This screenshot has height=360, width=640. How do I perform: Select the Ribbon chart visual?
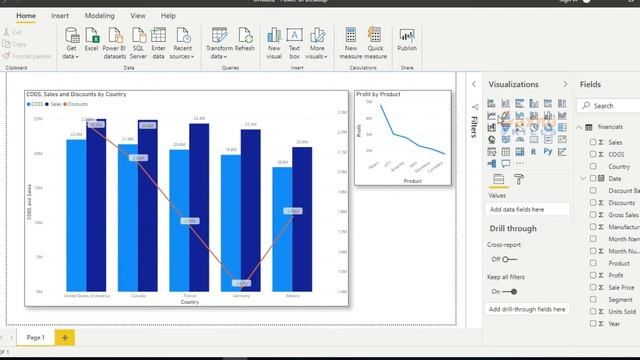[562, 116]
